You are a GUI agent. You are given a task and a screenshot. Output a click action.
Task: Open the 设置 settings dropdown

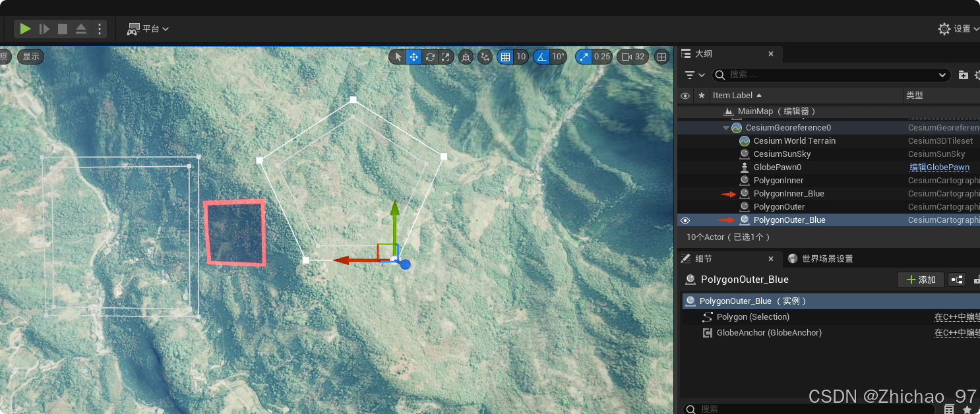[x=958, y=28]
